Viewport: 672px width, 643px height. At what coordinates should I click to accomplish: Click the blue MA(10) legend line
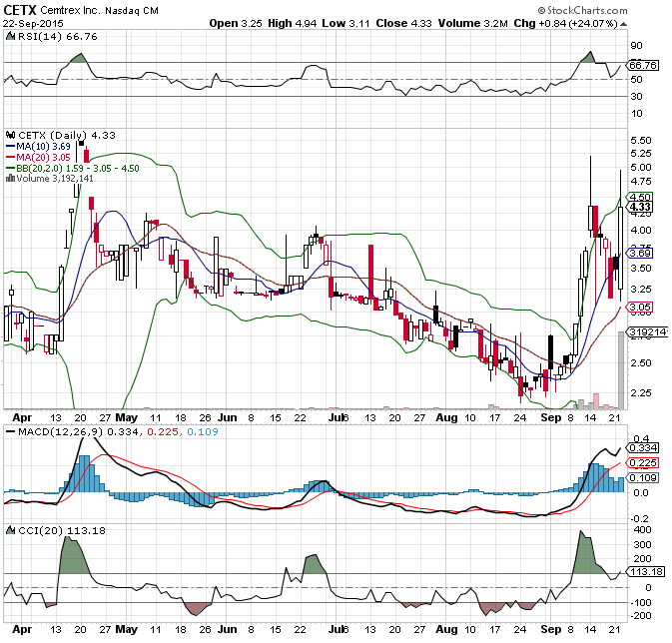[10, 147]
